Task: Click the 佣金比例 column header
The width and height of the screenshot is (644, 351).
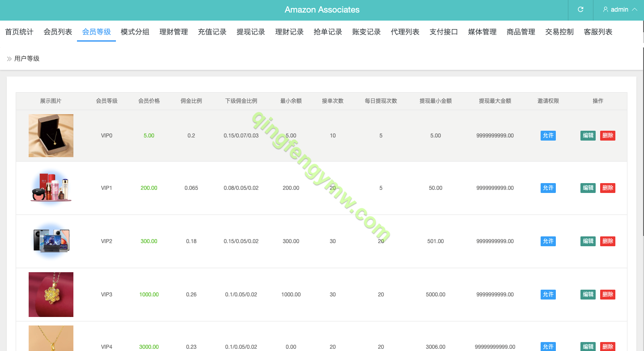Action: click(x=191, y=101)
